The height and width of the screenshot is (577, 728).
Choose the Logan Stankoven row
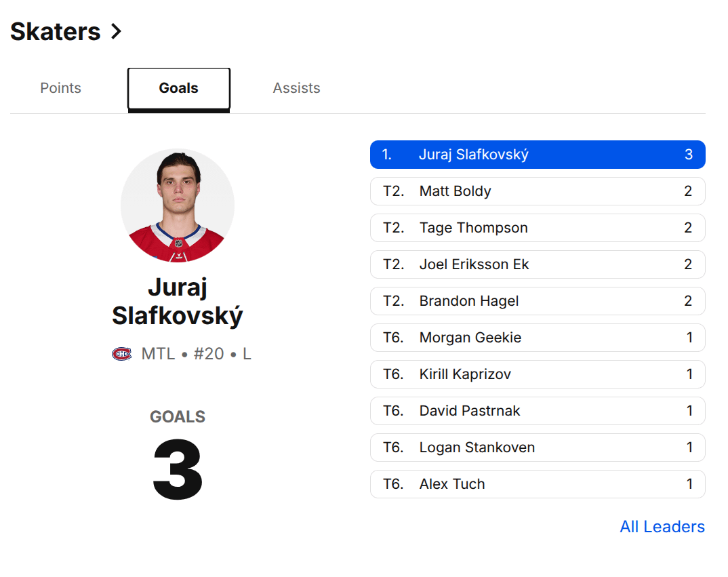tap(538, 447)
